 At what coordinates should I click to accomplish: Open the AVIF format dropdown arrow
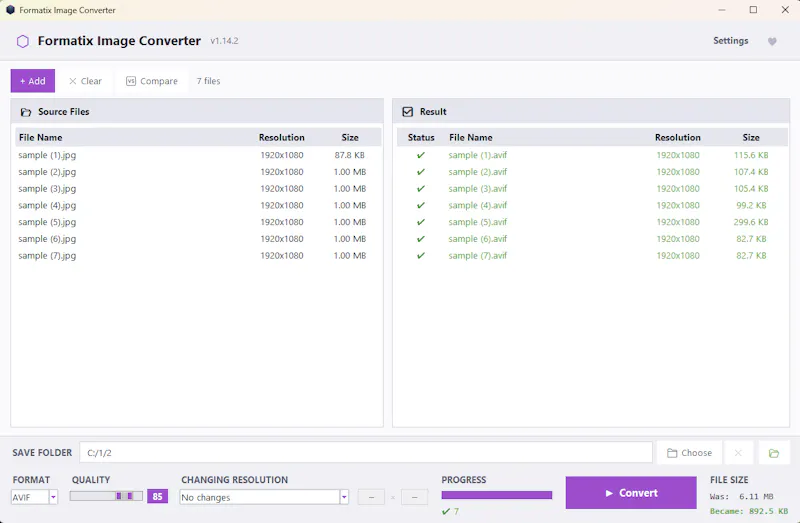tap(53, 497)
